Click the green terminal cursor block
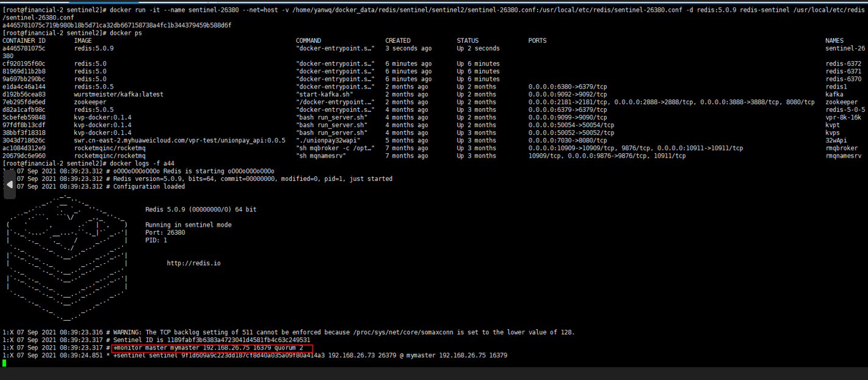This screenshot has width=868, height=380. click(x=4, y=363)
